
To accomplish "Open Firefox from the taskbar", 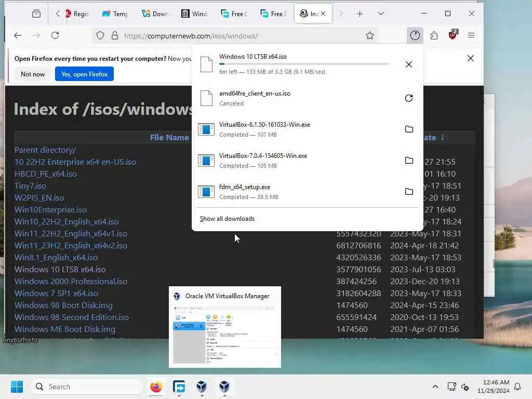I will click(x=156, y=387).
